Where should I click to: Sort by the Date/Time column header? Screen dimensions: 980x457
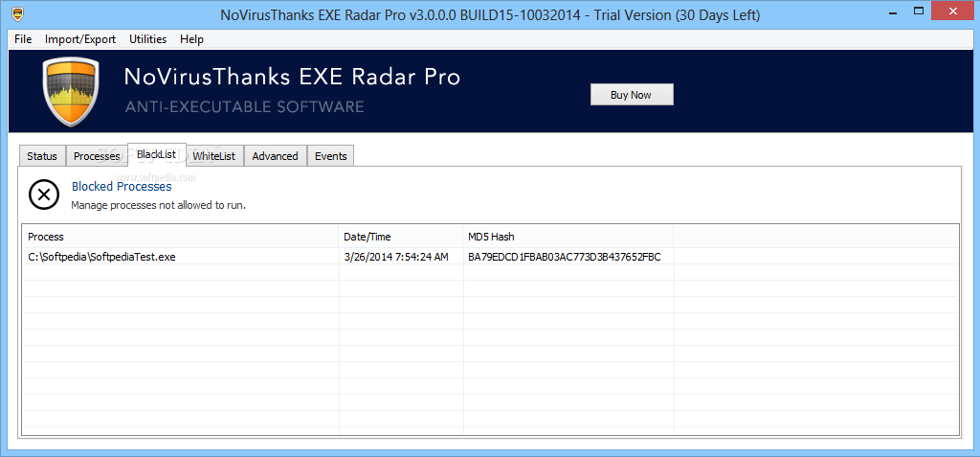[401, 237]
